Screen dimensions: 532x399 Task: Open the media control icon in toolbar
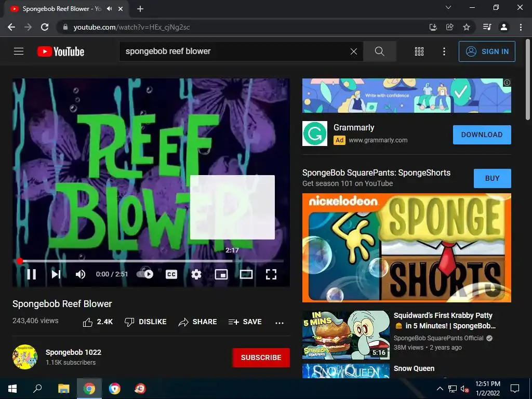[487, 27]
